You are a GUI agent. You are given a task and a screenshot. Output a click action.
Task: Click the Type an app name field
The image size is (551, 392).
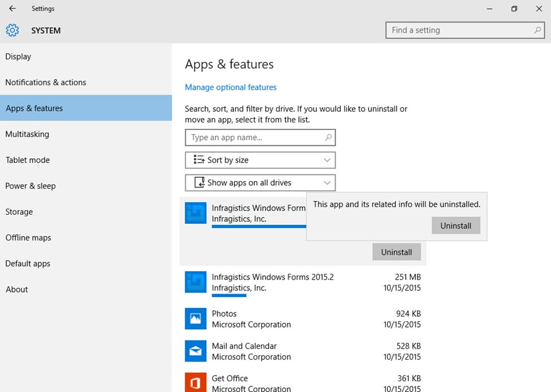point(254,137)
